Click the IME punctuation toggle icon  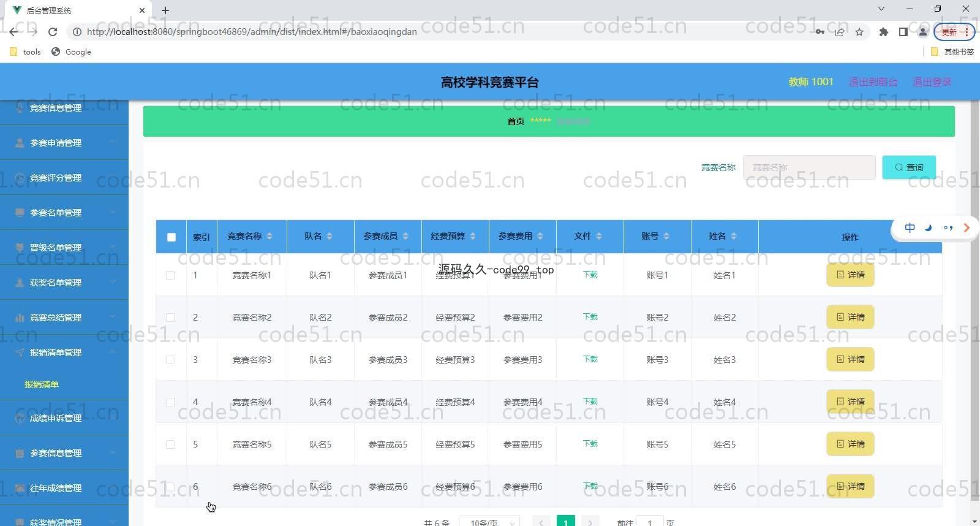948,228
